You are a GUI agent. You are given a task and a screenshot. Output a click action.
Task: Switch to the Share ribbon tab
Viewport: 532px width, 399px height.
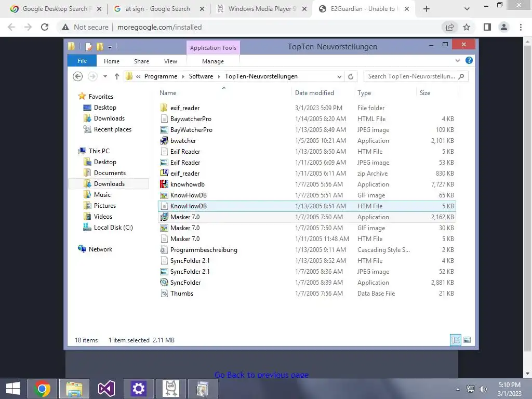pyautogui.click(x=141, y=61)
